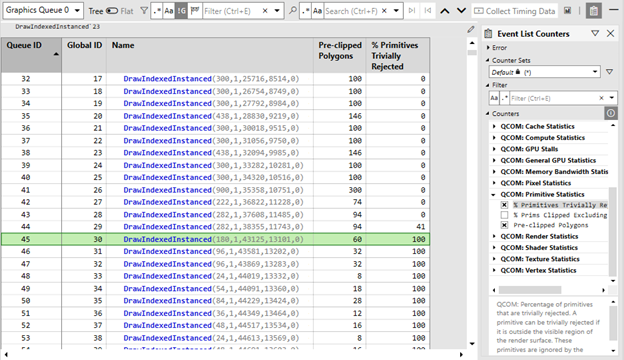Screen dimensions: 624x360
Task: Sort table by Name column header
Action: [x=210, y=54]
